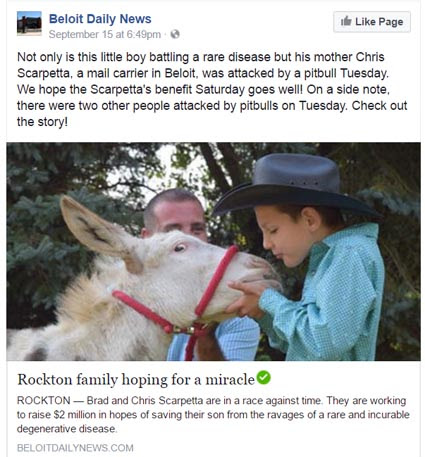Click the article photo of the boy and donkey
The height and width of the screenshot is (457, 425).
click(213, 252)
